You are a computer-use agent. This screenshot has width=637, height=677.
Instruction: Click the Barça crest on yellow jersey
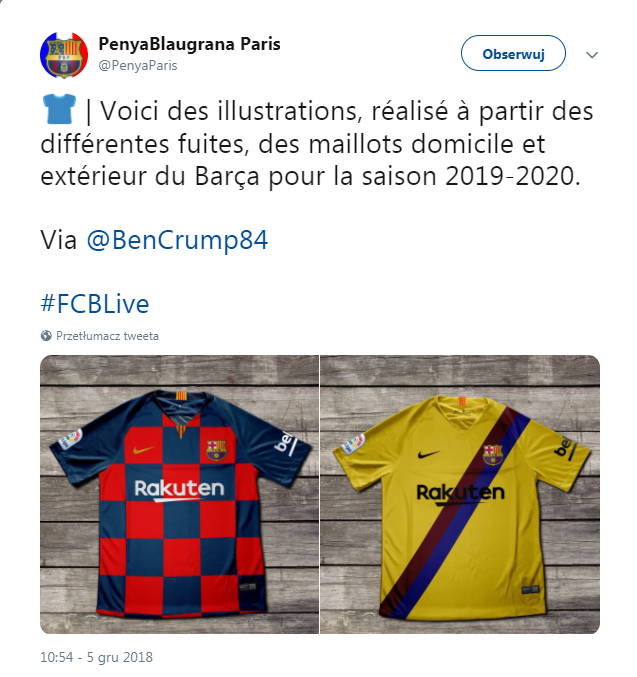click(492, 455)
